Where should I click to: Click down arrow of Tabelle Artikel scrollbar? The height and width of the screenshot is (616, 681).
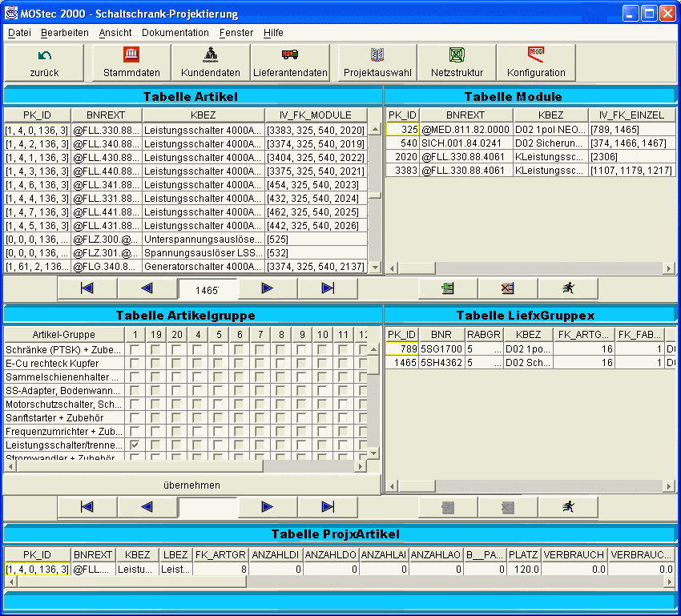(374, 267)
